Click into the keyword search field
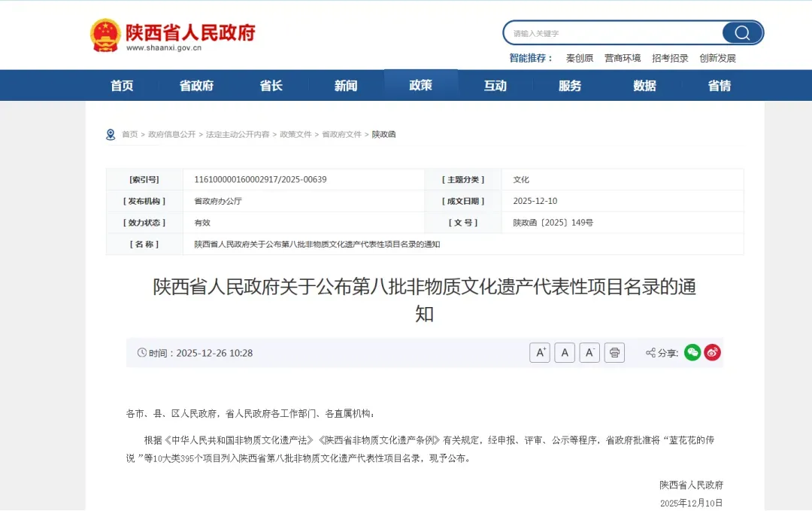 tap(613, 33)
